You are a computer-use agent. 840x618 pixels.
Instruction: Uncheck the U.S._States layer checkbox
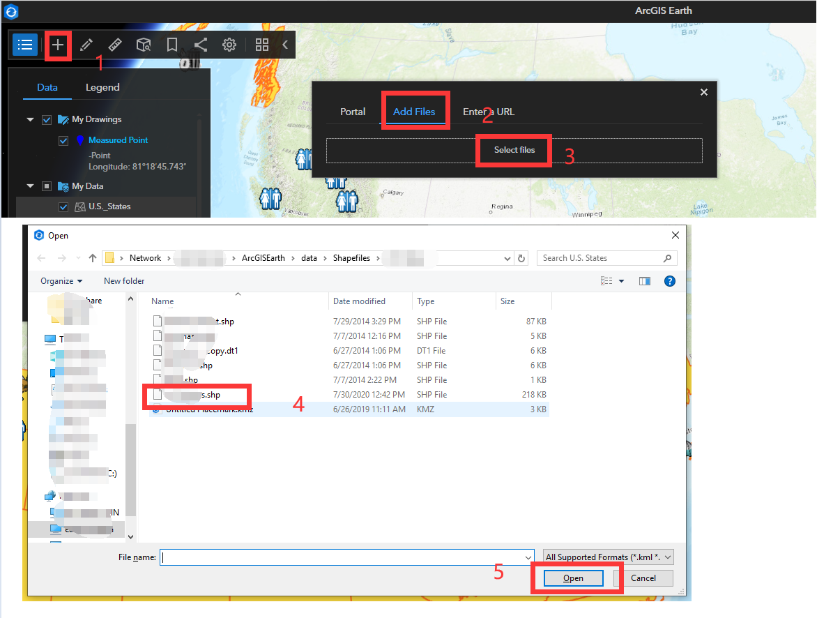[63, 206]
